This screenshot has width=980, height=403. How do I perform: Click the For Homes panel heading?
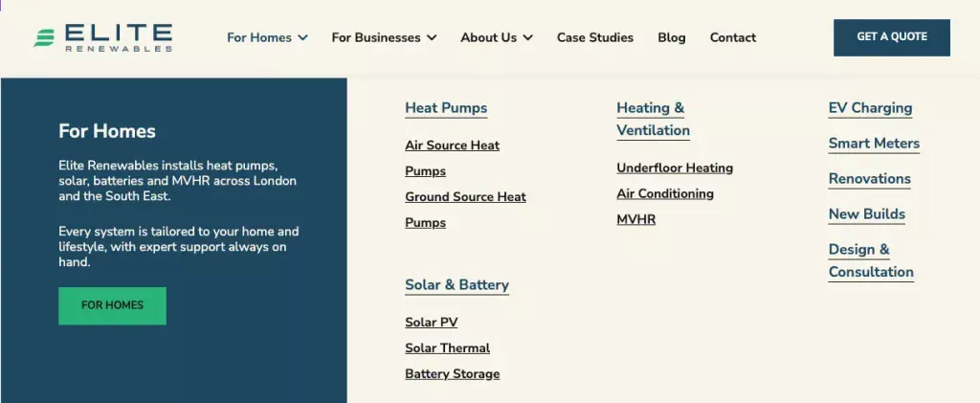point(107,131)
